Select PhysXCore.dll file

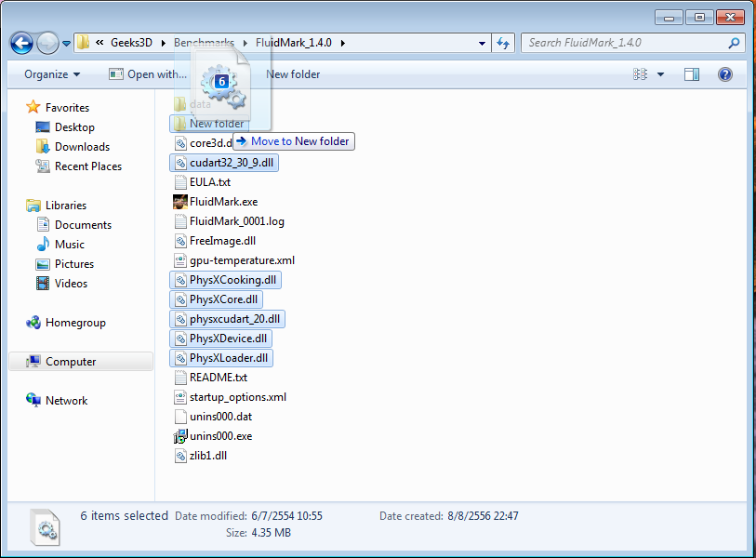tap(216, 299)
